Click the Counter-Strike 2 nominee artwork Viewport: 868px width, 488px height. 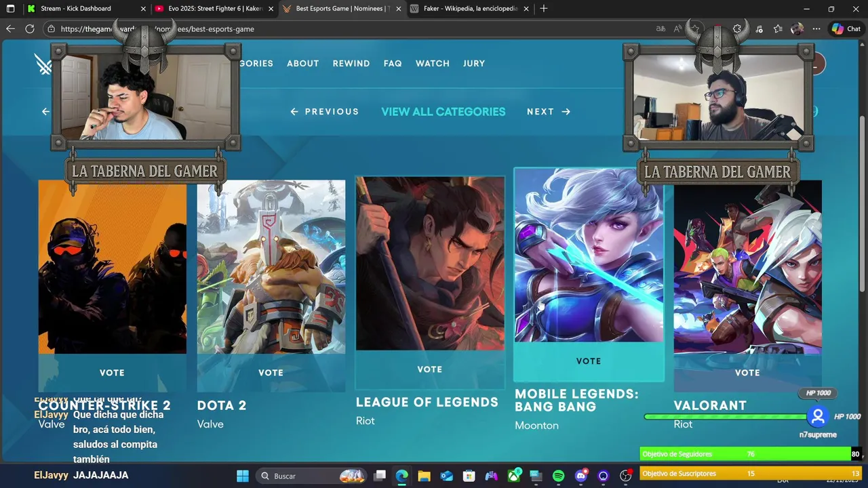click(113, 266)
